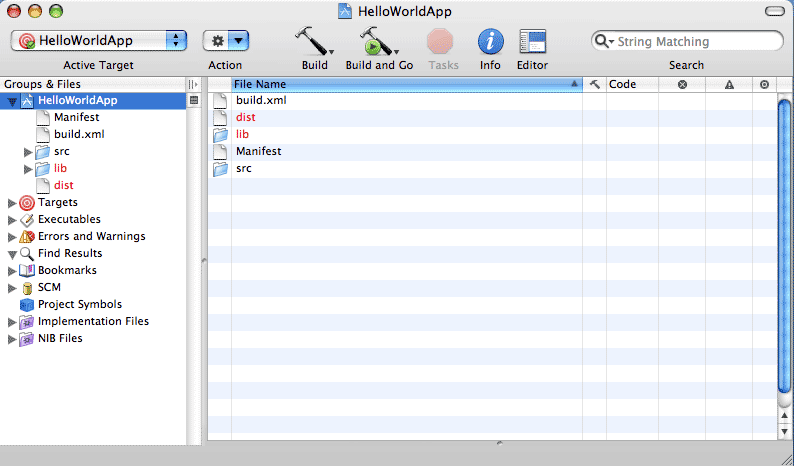Screen dimensions: 794x466
Task: Click the String Matching search field
Action: (x=695, y=42)
